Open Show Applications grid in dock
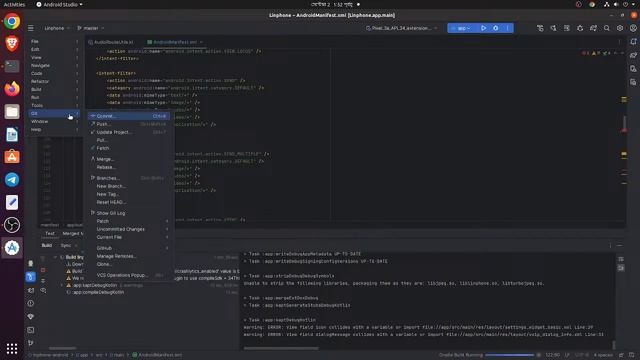This screenshot has height=360, width=640. pyautogui.click(x=12, y=349)
